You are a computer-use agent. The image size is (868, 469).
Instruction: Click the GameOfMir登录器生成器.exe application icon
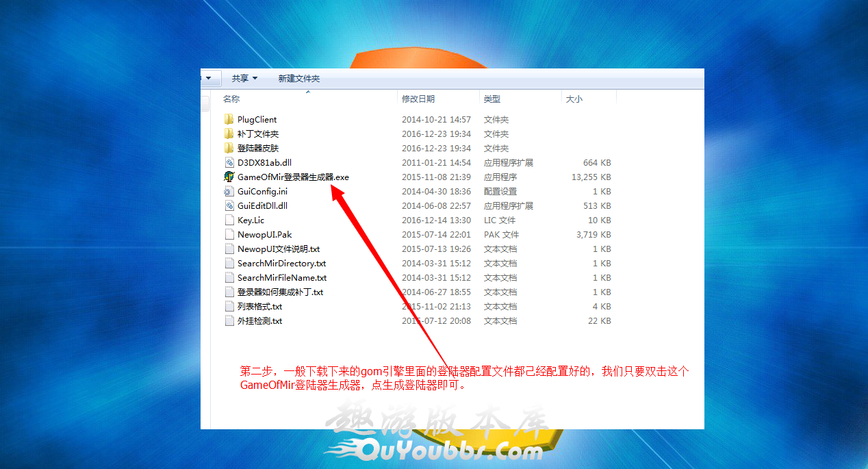point(229,177)
